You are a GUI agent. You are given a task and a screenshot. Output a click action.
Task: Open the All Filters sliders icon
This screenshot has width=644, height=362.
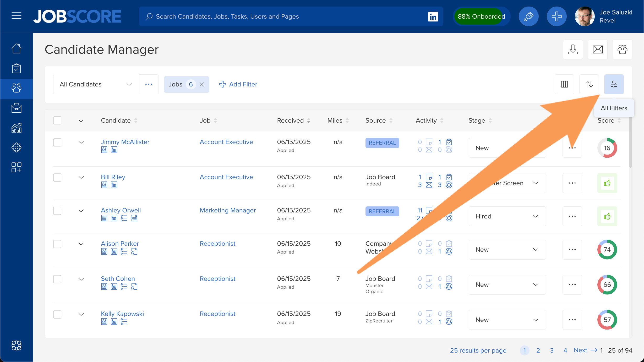pyautogui.click(x=614, y=84)
